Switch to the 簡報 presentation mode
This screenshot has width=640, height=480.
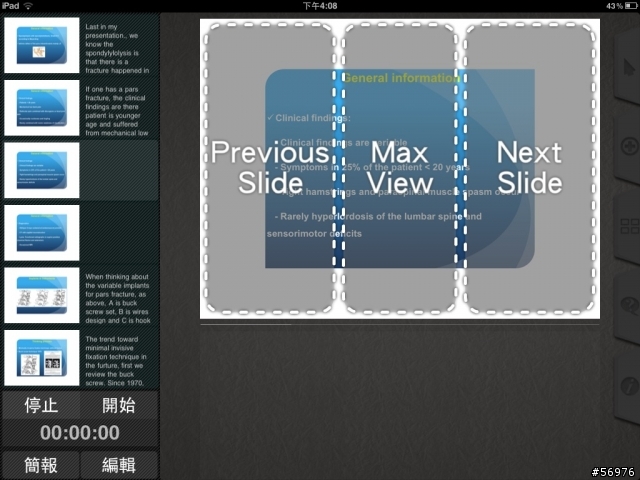click(x=41, y=465)
